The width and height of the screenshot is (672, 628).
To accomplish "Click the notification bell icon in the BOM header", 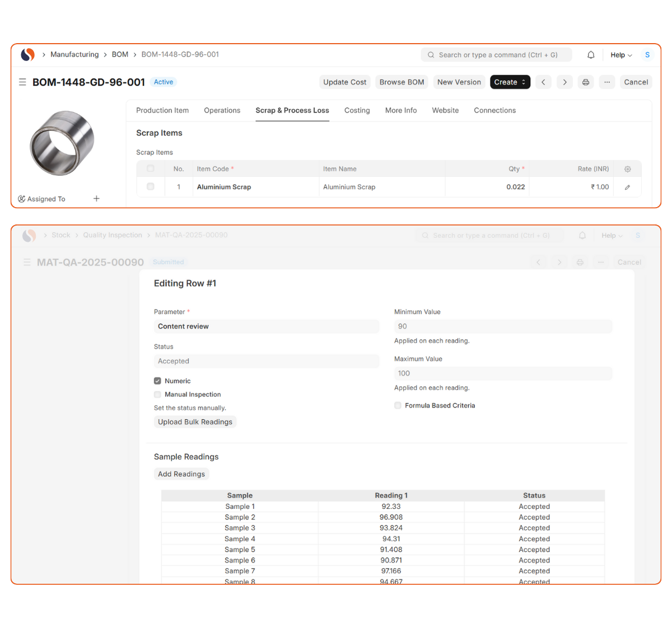I will tap(591, 55).
